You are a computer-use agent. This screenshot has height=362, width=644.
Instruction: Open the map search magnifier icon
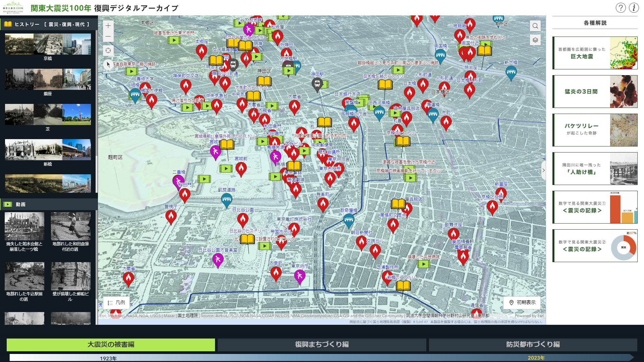pos(535,26)
